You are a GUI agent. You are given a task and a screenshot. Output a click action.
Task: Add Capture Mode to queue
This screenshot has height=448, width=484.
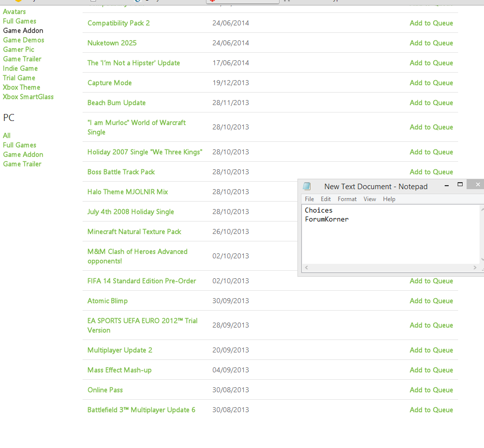(x=431, y=83)
